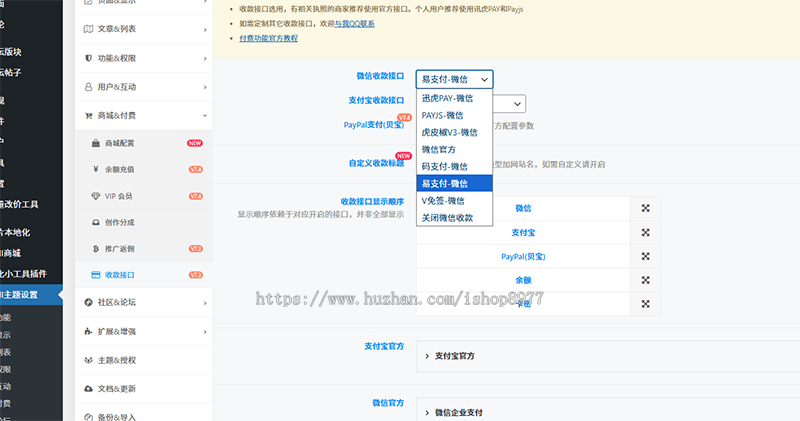Viewport: 800px width, 421px height.
Task: Collapse 商城&付费 using its down arrow
Action: (205, 116)
